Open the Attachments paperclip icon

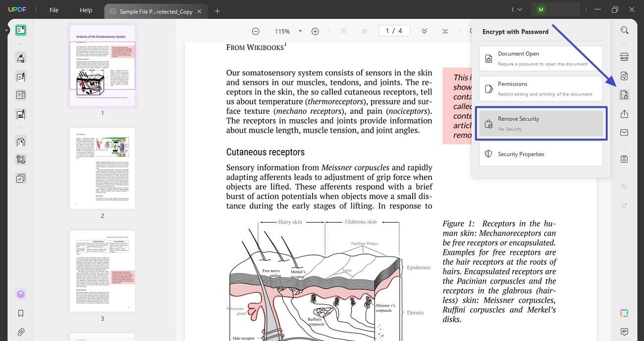click(21, 332)
